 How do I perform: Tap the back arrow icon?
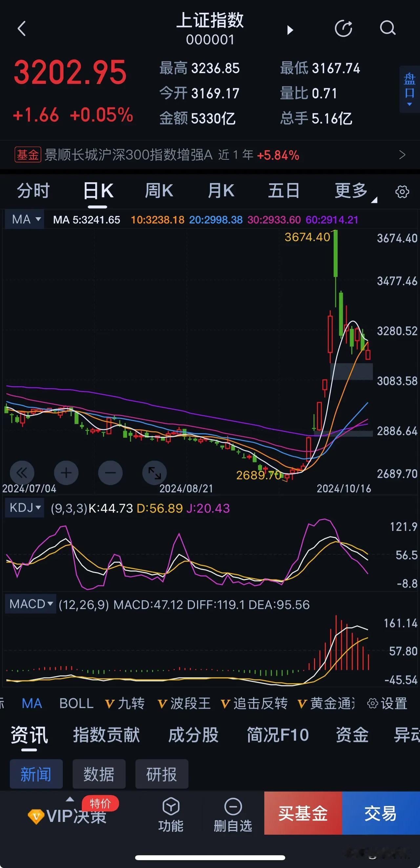click(22, 29)
